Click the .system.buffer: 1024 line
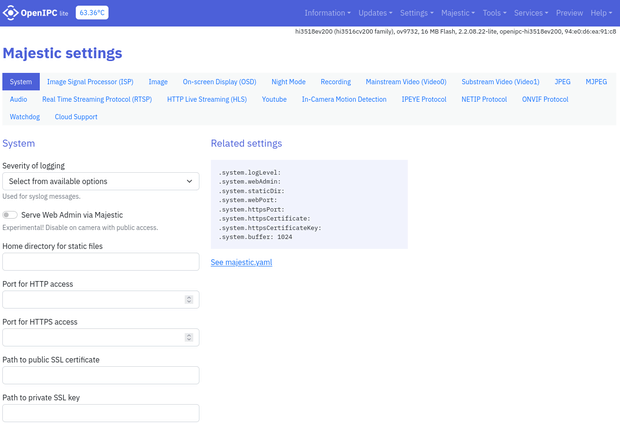This screenshot has height=424, width=620. tap(255, 237)
